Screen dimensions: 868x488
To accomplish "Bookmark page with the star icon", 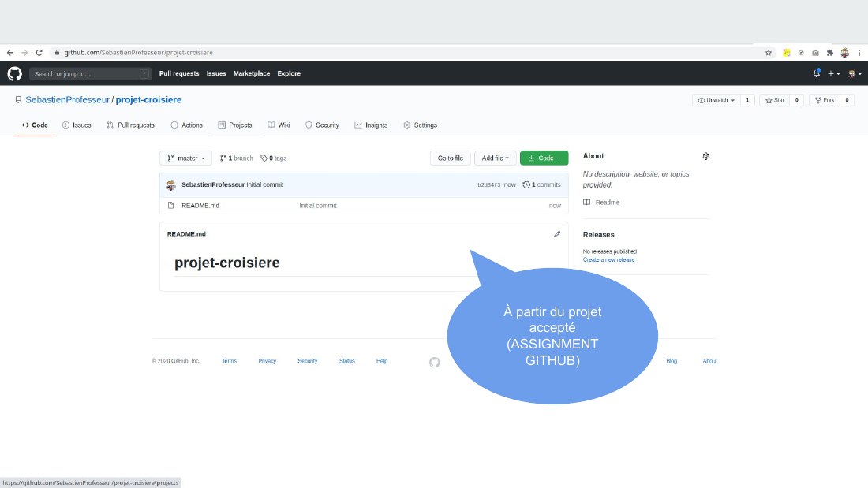I will 769,53.
